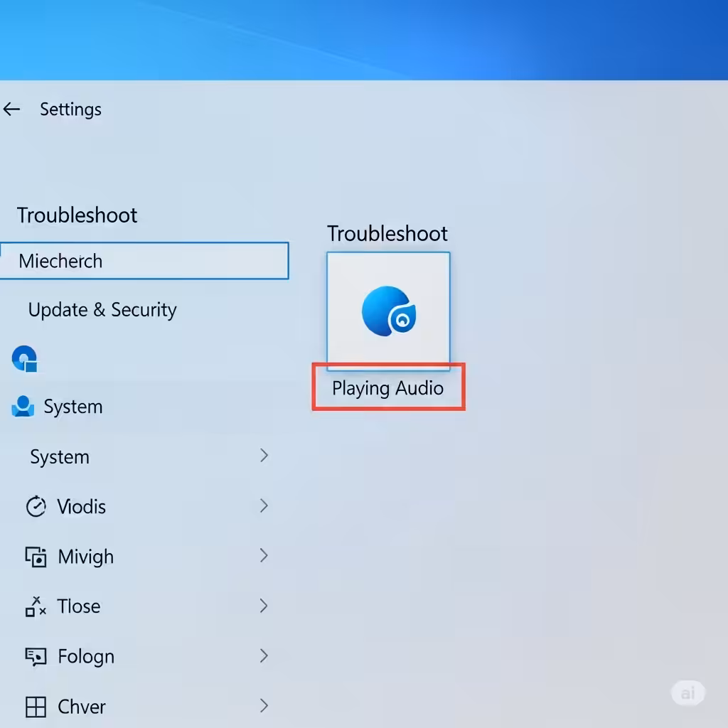Click the Tlose icon
Viewport: 728px width, 728px height.
[x=36, y=606]
